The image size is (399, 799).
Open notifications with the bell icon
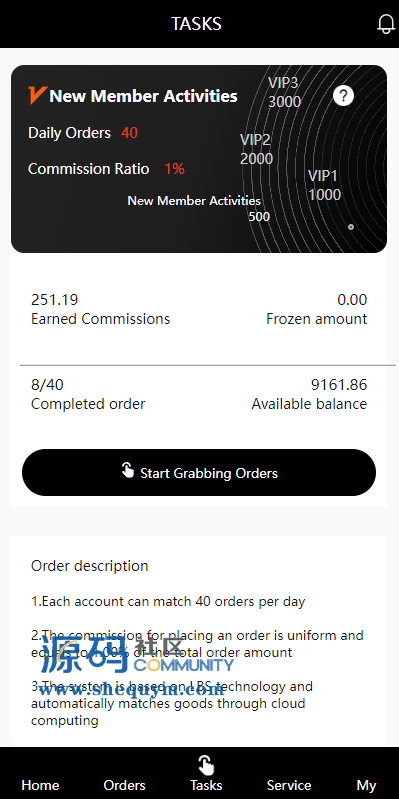[x=386, y=24]
